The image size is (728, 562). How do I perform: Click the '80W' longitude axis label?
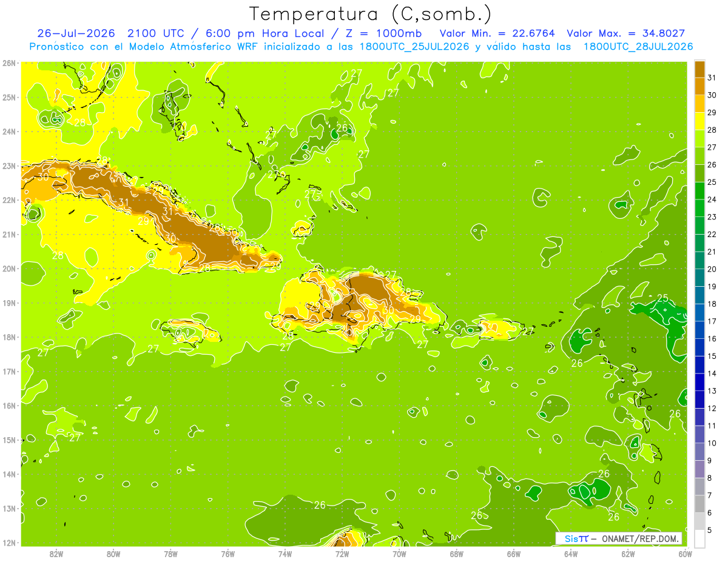113,554
